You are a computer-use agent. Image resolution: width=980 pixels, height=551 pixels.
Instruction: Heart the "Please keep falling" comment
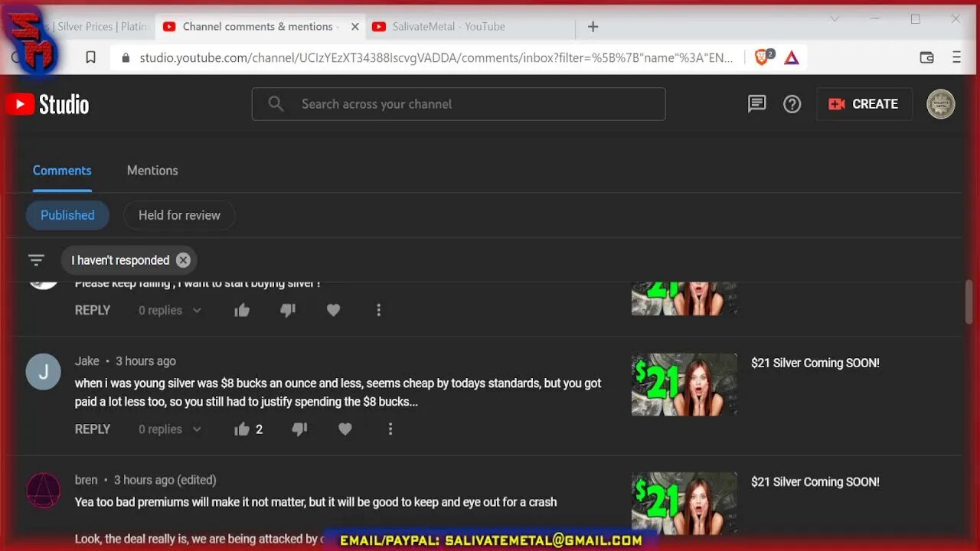[333, 310]
